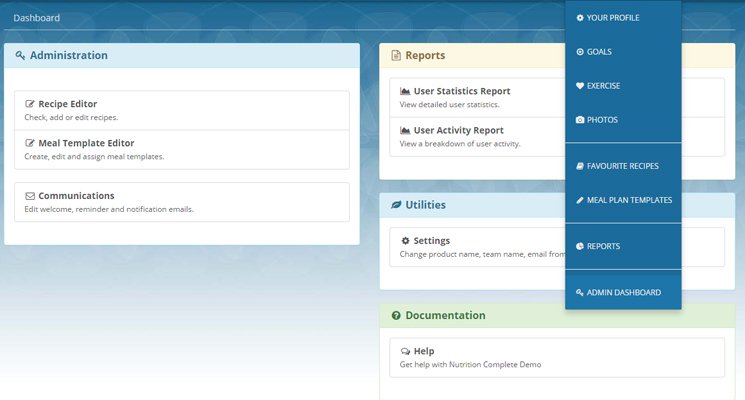Click the target icon next to Goals
745x400 pixels.
pyautogui.click(x=580, y=52)
